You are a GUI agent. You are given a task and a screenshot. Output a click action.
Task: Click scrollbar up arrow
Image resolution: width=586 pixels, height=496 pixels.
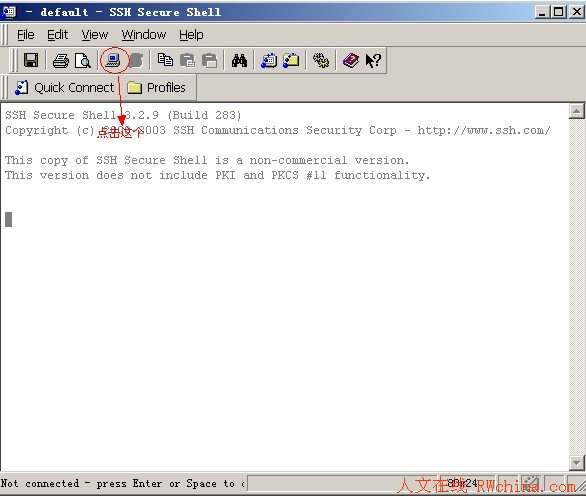point(577,111)
